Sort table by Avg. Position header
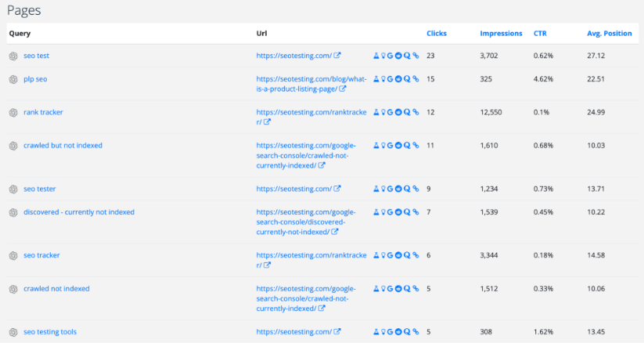This screenshot has height=343, width=644. click(x=609, y=34)
